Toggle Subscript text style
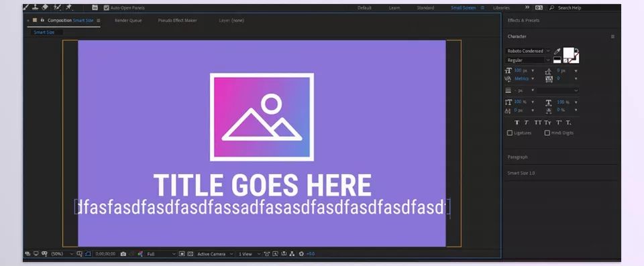Image resolution: width=644 pixels, height=266 pixels. click(568, 123)
